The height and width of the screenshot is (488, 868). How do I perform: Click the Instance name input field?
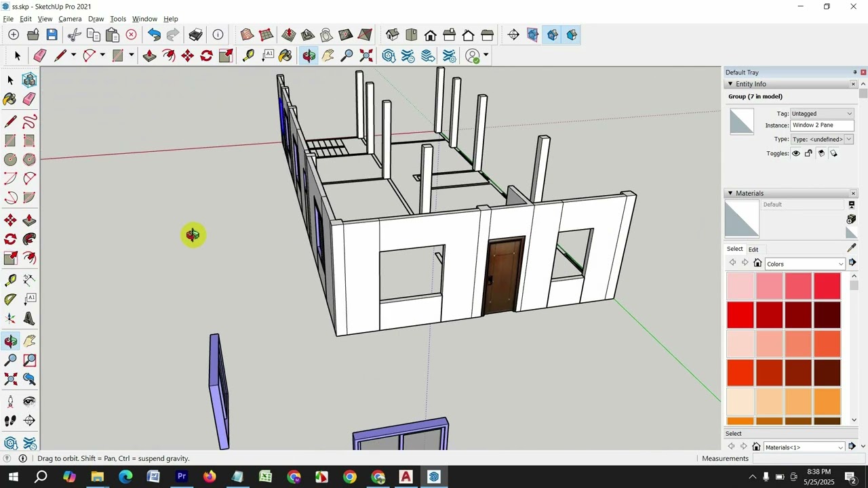[822, 125]
